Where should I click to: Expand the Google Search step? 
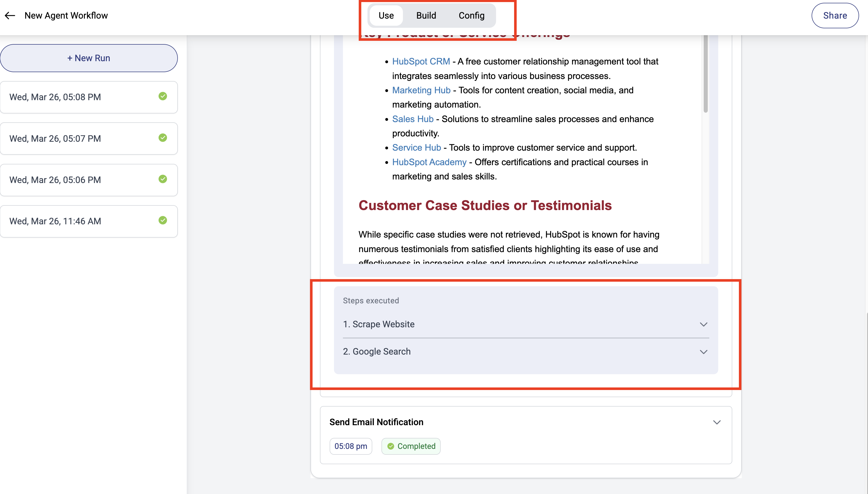tap(703, 352)
